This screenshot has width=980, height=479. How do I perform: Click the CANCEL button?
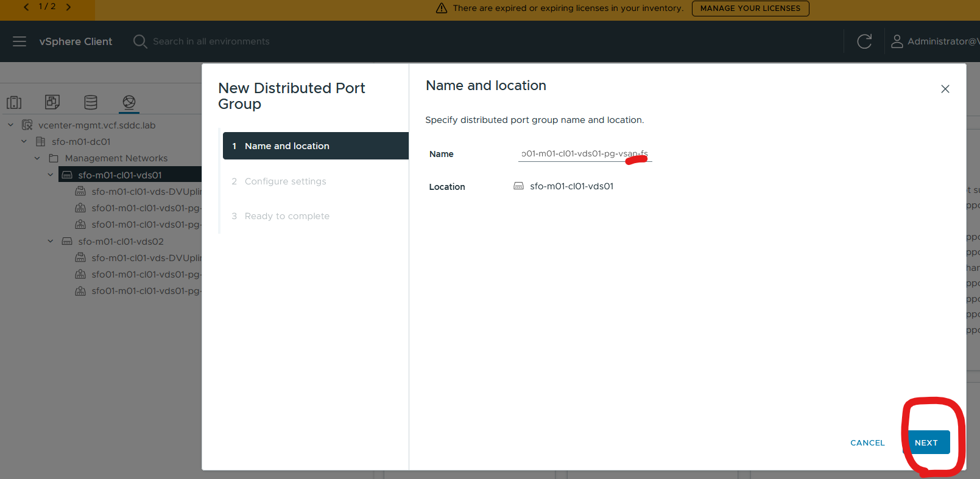click(867, 442)
